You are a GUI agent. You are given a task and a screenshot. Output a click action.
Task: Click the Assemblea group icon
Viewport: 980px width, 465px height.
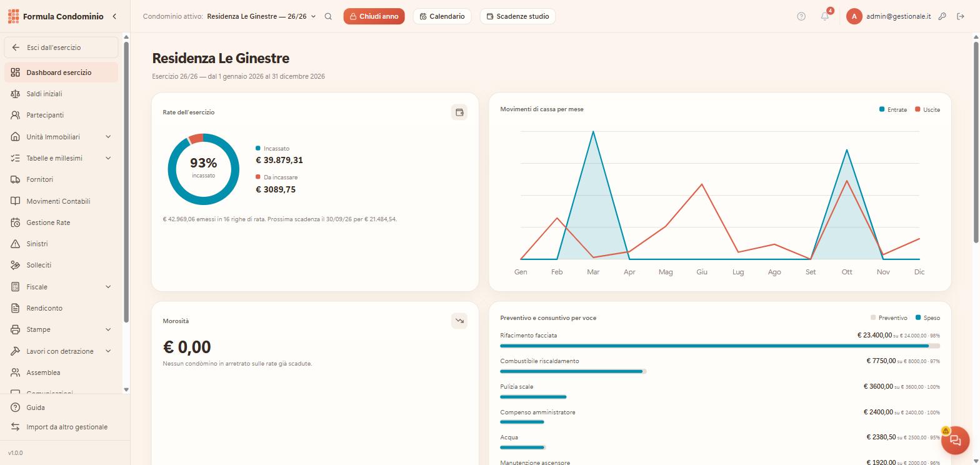[x=16, y=372]
